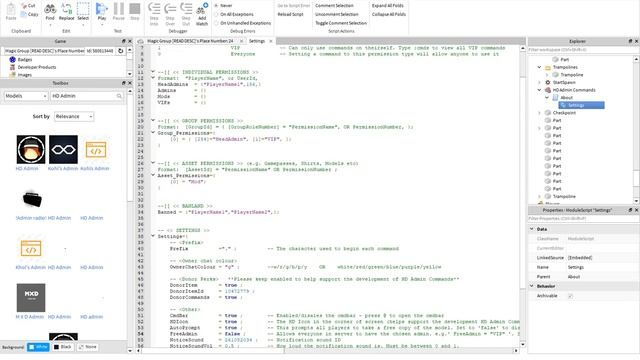The height and width of the screenshot is (360, 640).
Task: Collapse the About item in Explorer
Action: point(547,98)
